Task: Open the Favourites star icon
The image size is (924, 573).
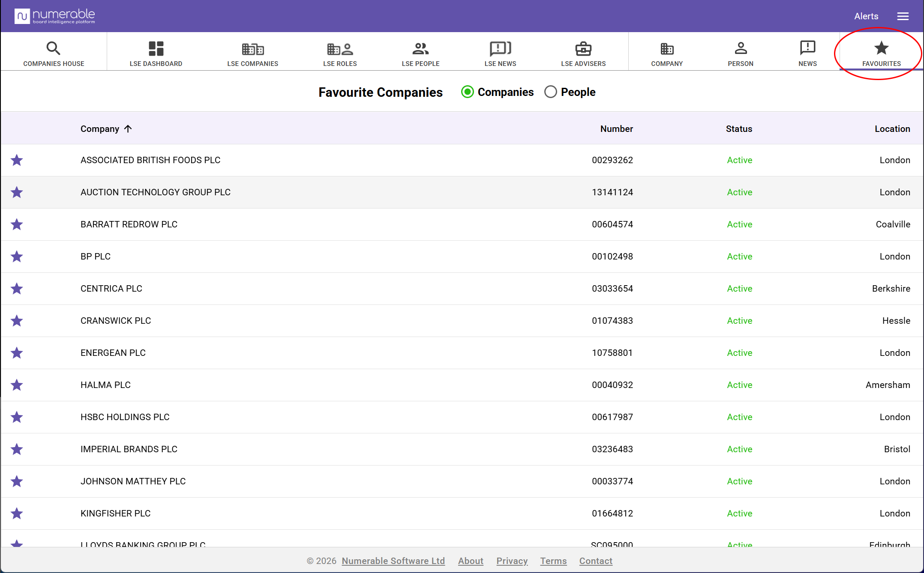Action: (x=881, y=48)
